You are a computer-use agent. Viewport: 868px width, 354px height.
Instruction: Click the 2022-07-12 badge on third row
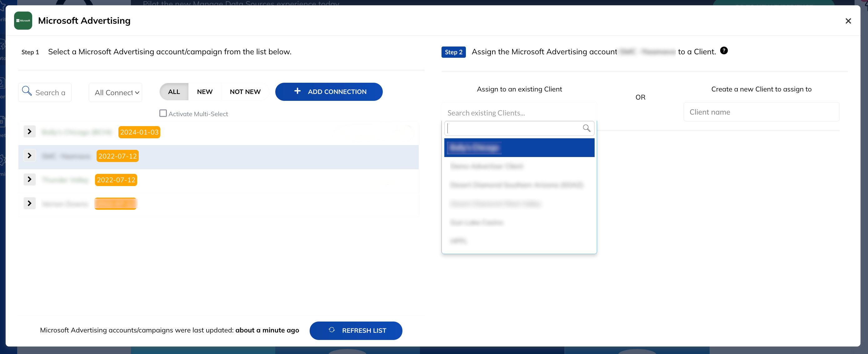[116, 180]
